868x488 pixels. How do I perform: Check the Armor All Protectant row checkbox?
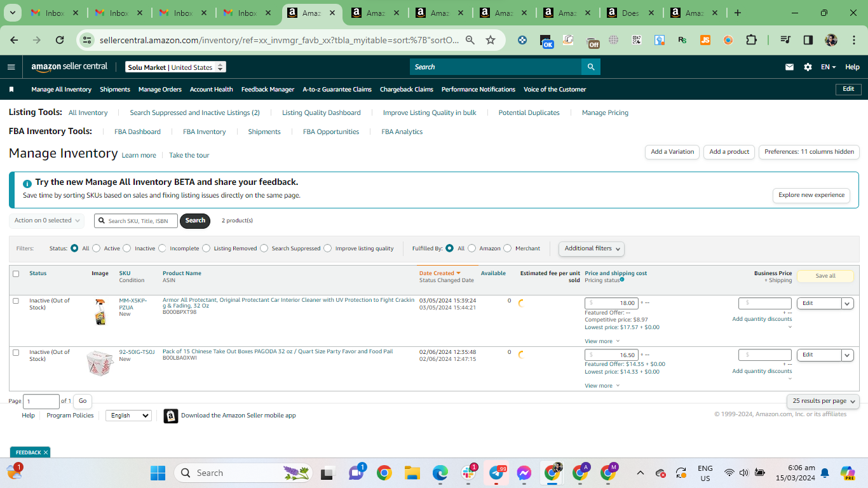[16, 301]
